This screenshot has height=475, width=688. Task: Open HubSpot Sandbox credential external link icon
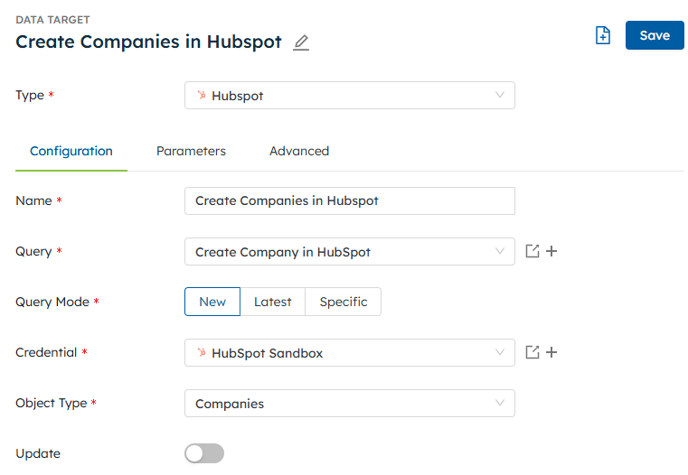(x=532, y=352)
